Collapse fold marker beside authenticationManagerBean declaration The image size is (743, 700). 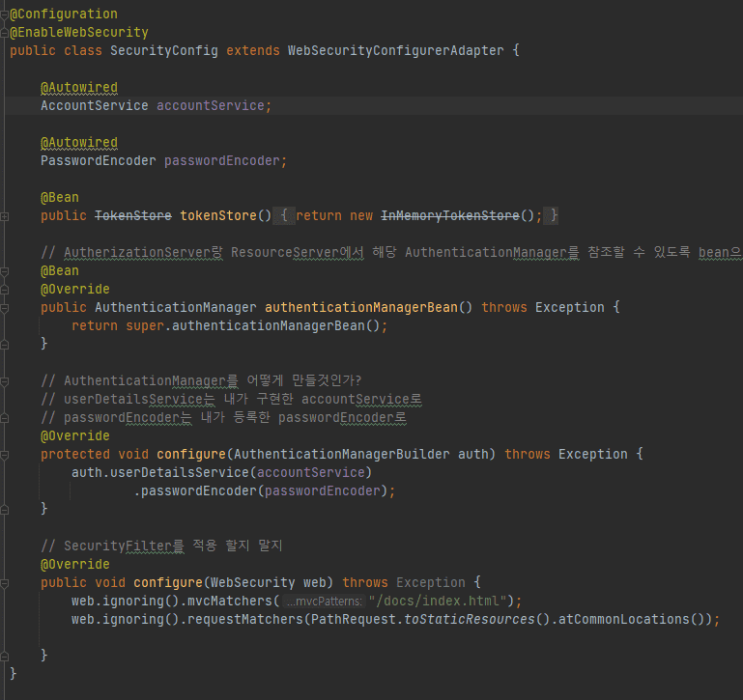(4, 308)
